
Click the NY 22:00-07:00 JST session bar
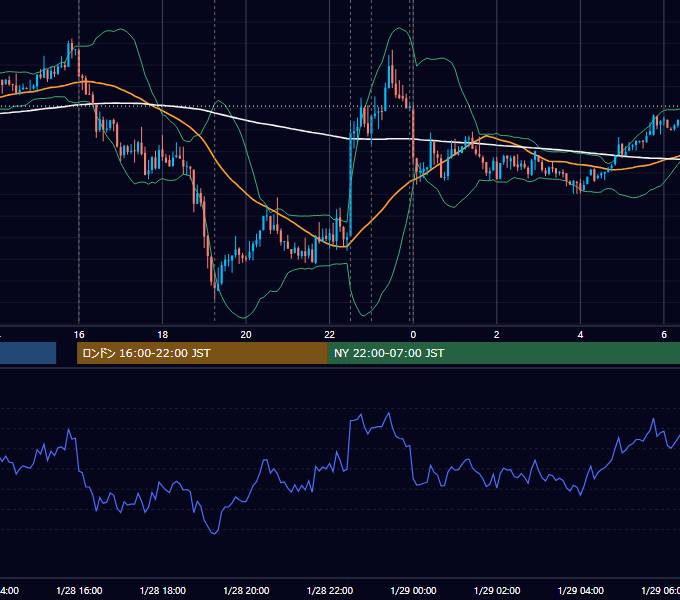pos(503,353)
